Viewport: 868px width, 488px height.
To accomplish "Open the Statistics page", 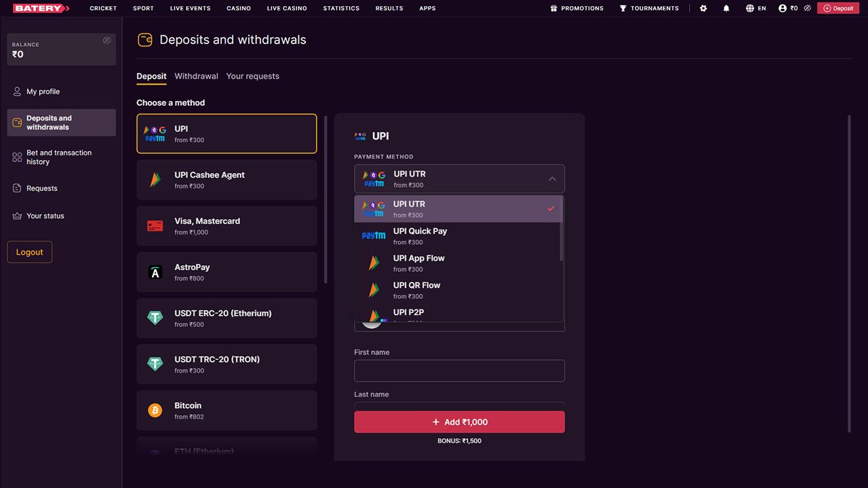I will tap(341, 8).
